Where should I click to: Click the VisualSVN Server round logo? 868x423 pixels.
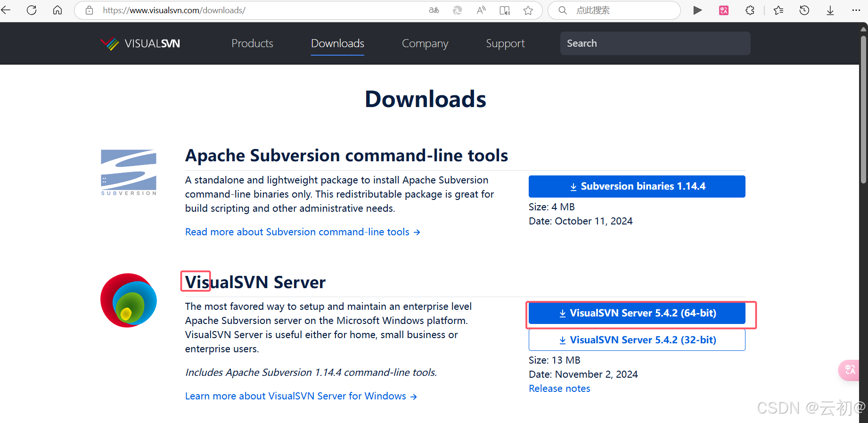point(129,300)
